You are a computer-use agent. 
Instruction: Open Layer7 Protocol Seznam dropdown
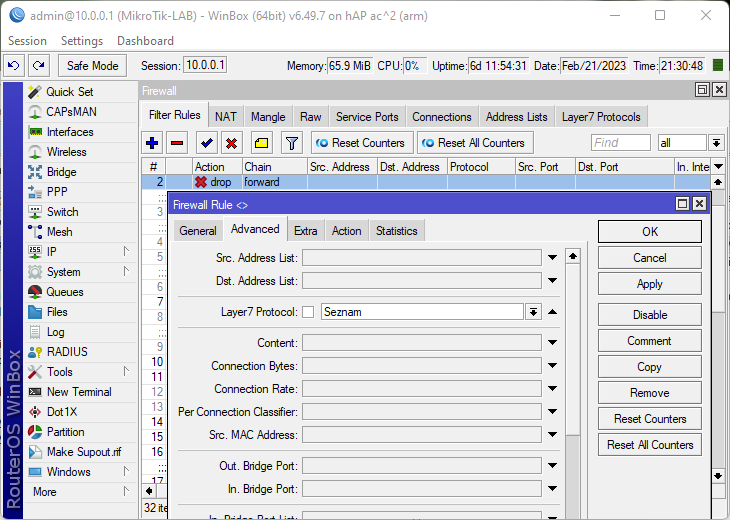(x=534, y=312)
